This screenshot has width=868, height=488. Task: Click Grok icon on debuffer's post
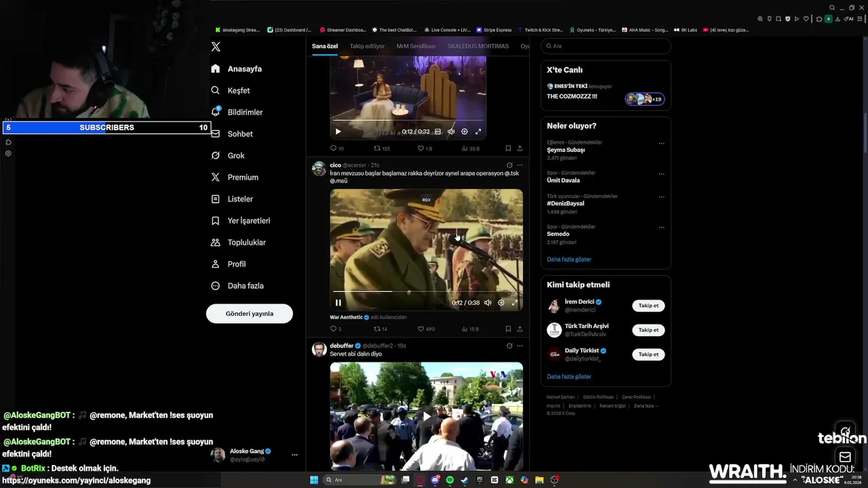click(509, 346)
